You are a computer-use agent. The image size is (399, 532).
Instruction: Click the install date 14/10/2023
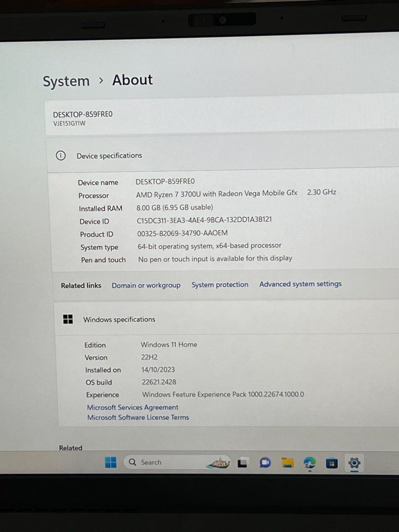point(158,369)
